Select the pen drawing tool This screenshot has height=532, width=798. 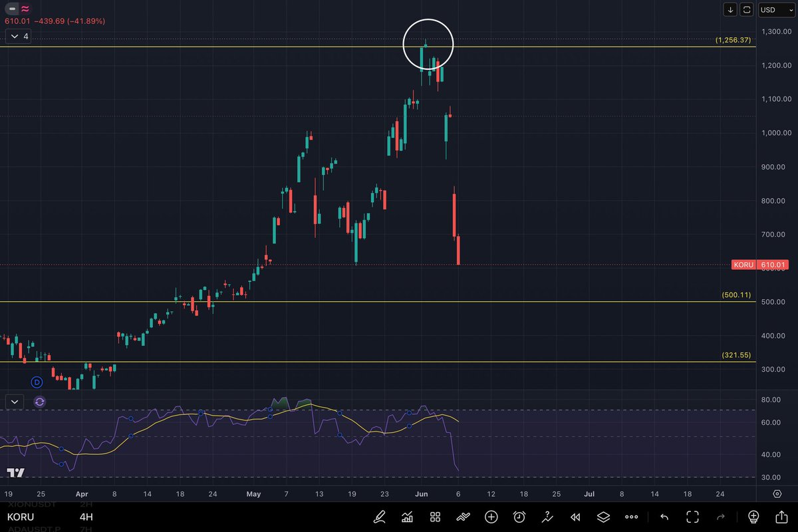380,517
